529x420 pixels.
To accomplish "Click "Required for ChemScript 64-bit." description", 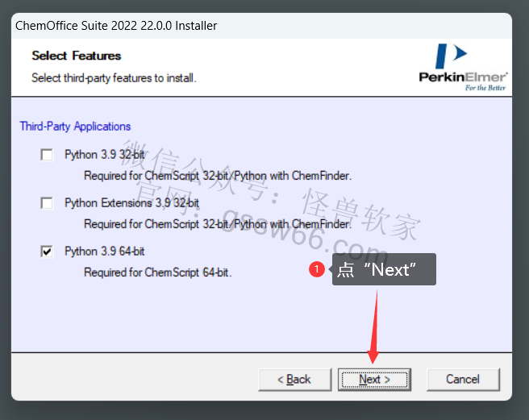I will [x=157, y=272].
